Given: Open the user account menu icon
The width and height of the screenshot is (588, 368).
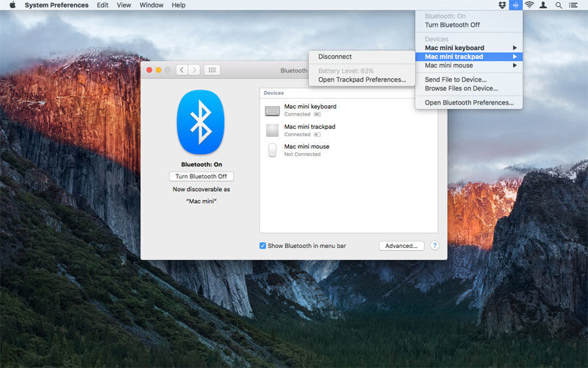Looking at the screenshot, I should point(543,5).
